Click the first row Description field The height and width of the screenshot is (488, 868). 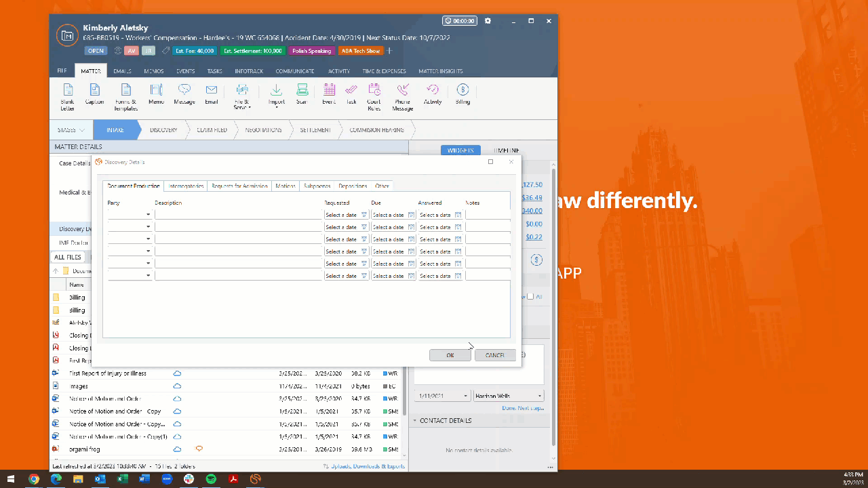point(238,215)
